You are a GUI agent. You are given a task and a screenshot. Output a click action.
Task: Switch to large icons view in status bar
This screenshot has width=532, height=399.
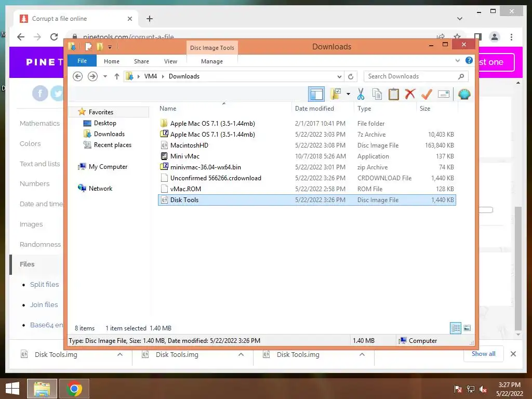pyautogui.click(x=467, y=328)
